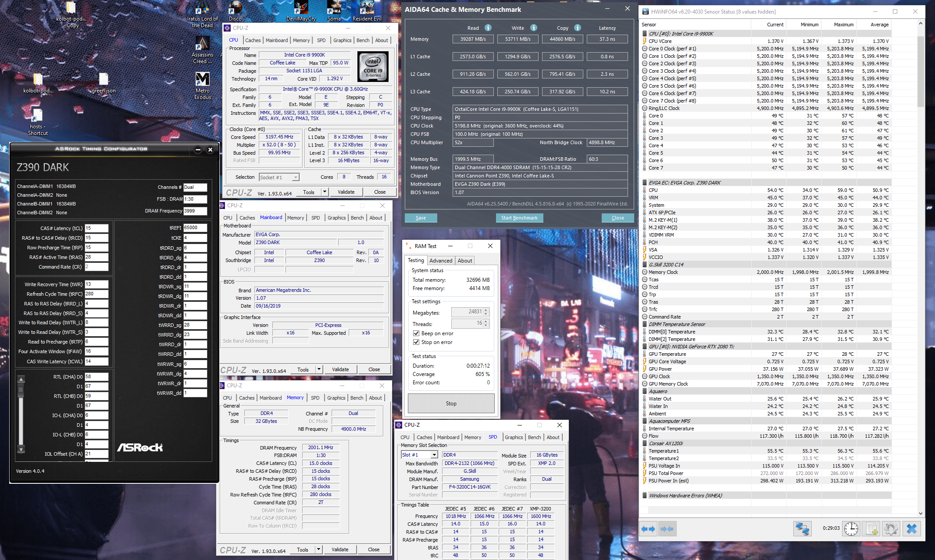Click ASRock RTL list scroll up arrow
This screenshot has height=560, width=935.
(21, 379)
